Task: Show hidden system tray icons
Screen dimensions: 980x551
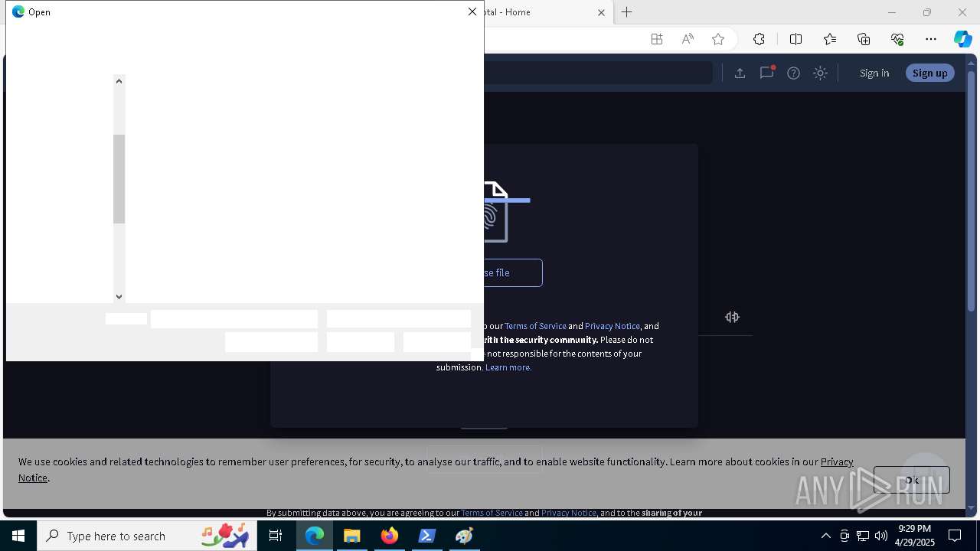Action: pyautogui.click(x=825, y=536)
